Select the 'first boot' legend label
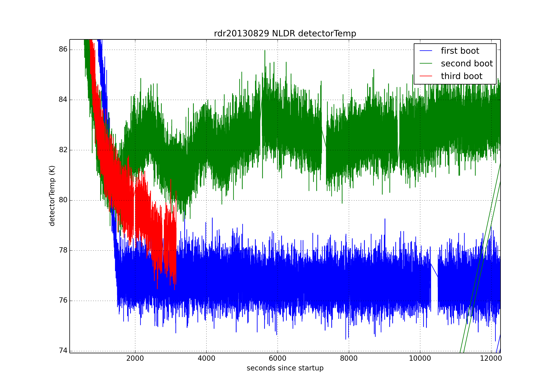This screenshot has height=392, width=556. click(460, 51)
